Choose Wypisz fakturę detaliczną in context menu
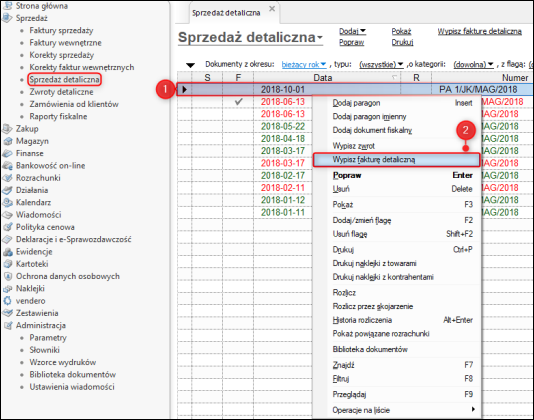Screen dimensions: 534x420 pos(396,159)
